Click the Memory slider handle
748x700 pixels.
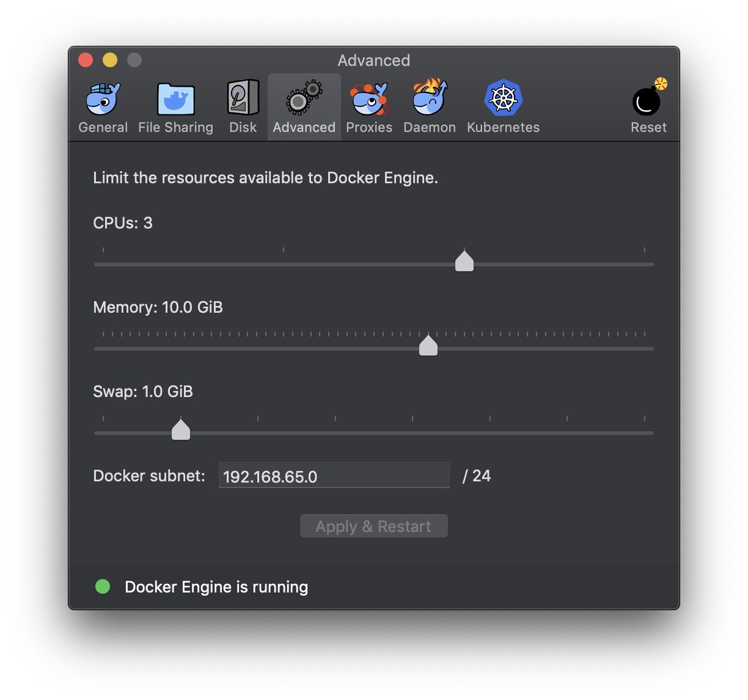(x=428, y=345)
